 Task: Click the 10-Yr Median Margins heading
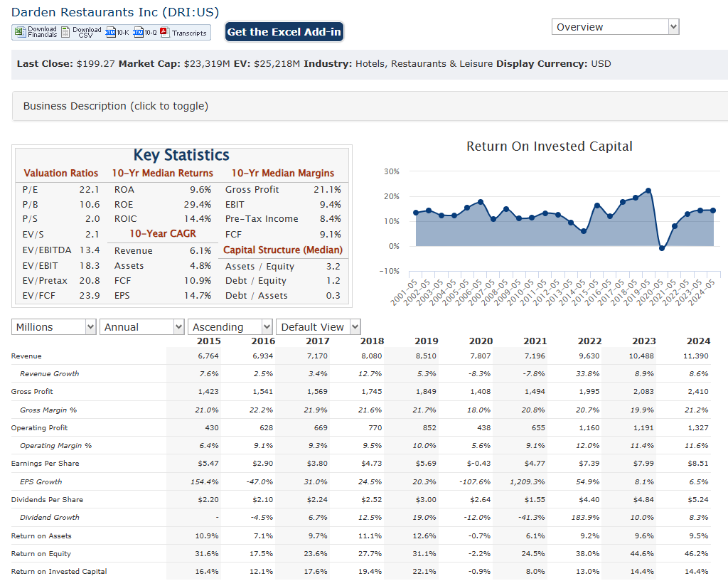(283, 174)
